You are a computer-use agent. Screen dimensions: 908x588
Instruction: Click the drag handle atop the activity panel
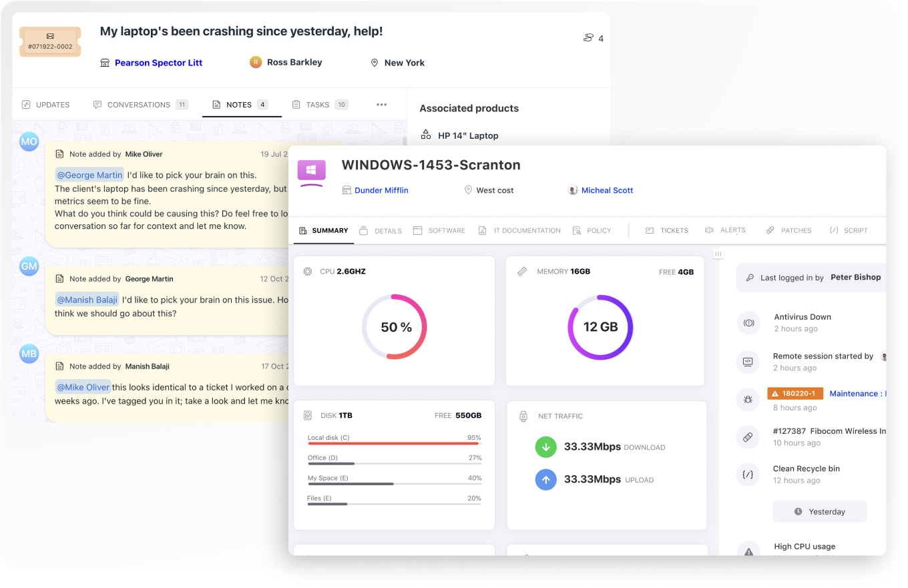point(718,254)
